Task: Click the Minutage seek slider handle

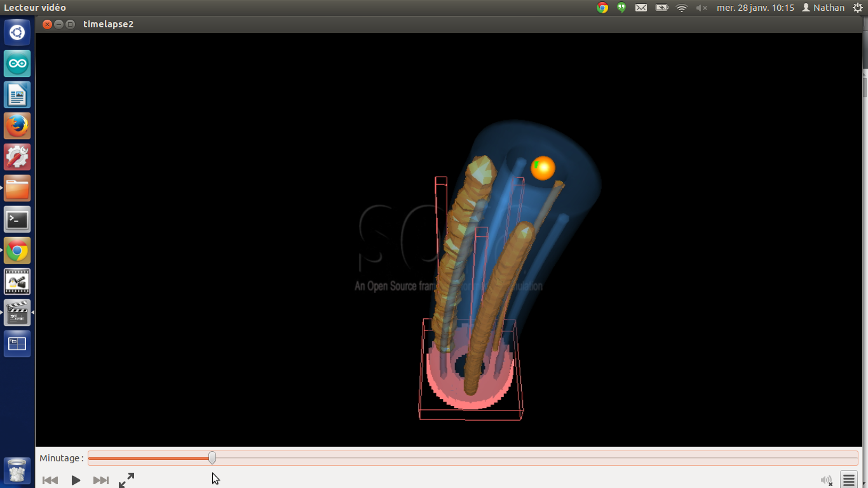Action: [212, 457]
